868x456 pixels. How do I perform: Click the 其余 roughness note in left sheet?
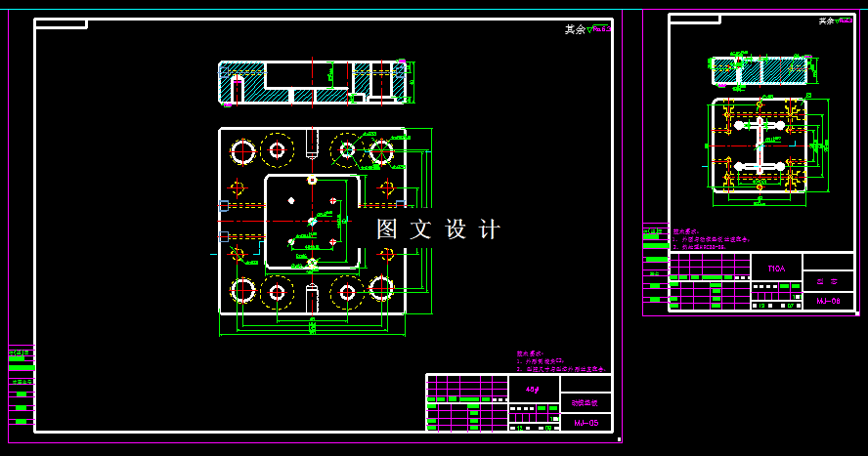click(587, 29)
